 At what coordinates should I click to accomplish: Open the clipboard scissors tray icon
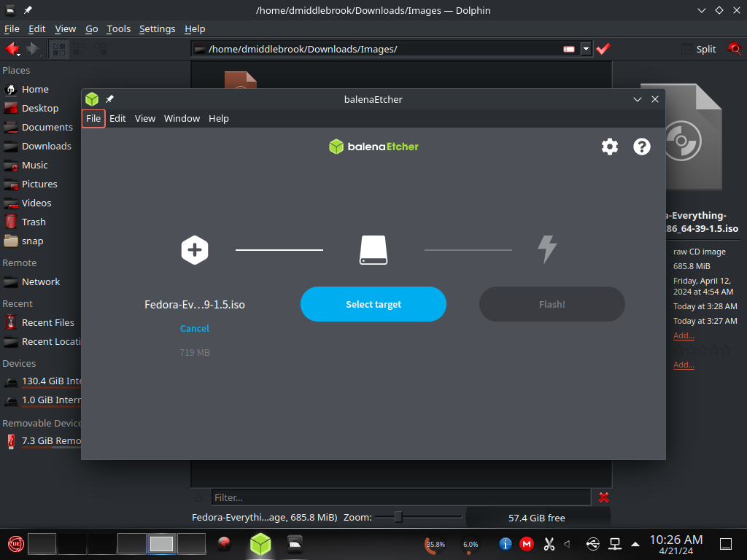(549, 544)
